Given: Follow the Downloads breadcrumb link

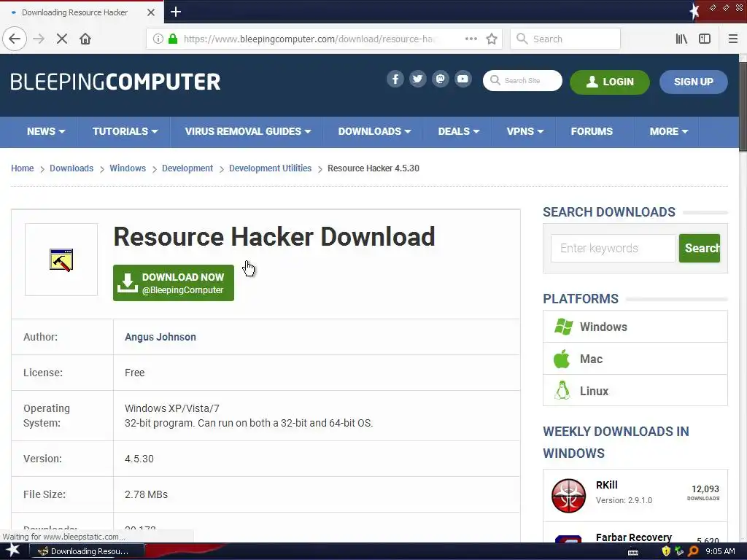Looking at the screenshot, I should (71, 168).
